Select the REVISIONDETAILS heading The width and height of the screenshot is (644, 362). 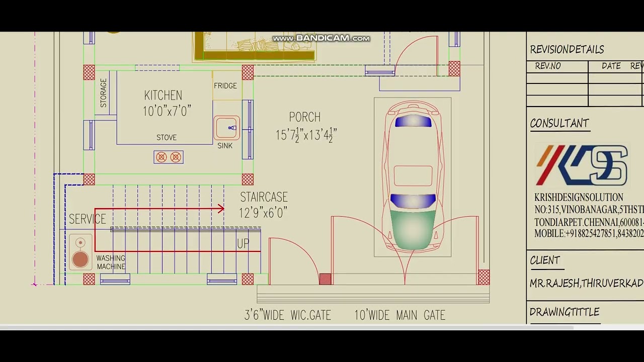[x=567, y=50]
